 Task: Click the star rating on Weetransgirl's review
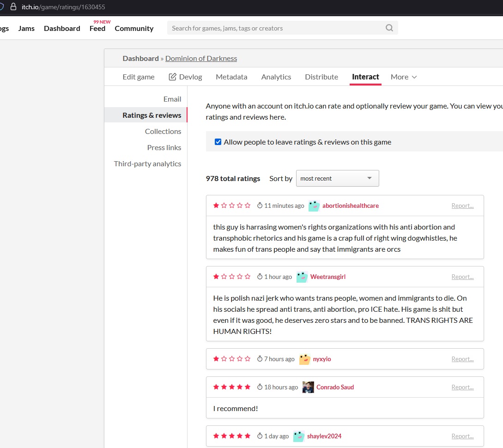tap(231, 277)
